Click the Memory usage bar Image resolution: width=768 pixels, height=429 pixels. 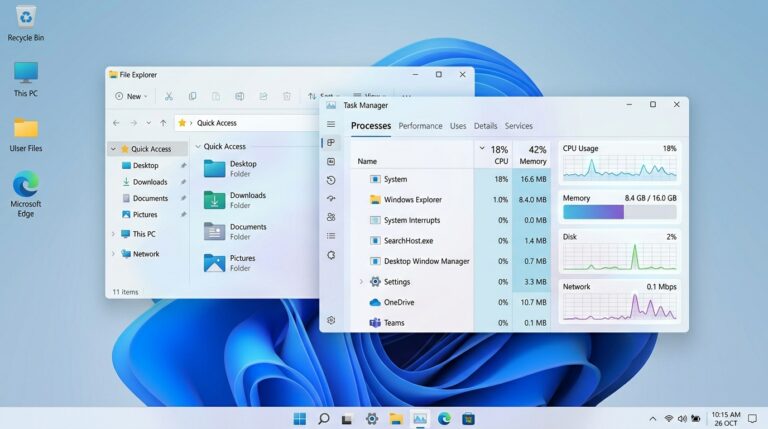coord(620,212)
